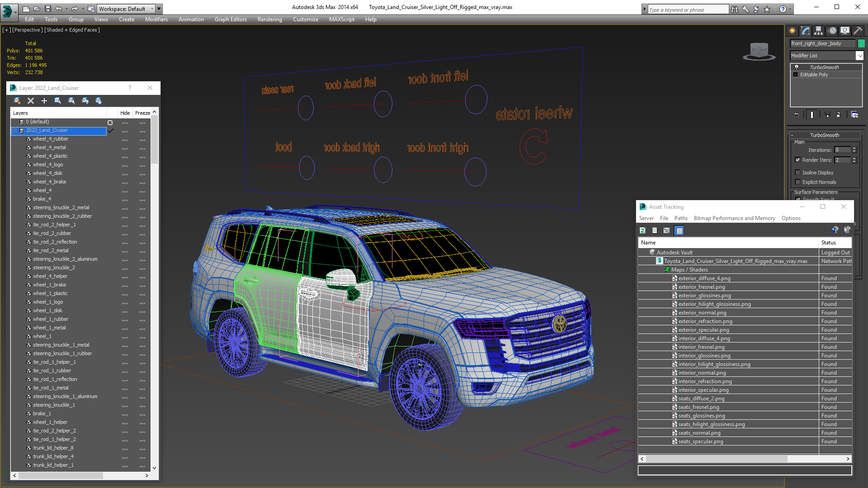The height and width of the screenshot is (488, 868).
Task: Toggle Hide for brake_4 layer item
Action: pos(125,200)
